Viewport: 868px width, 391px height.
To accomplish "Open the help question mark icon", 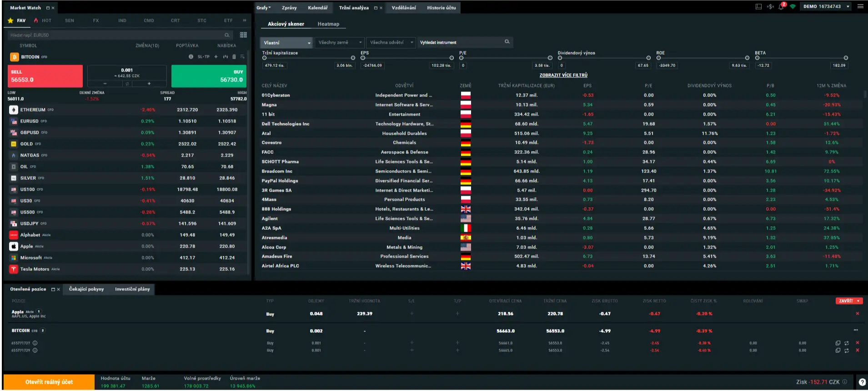I will (862, 382).
